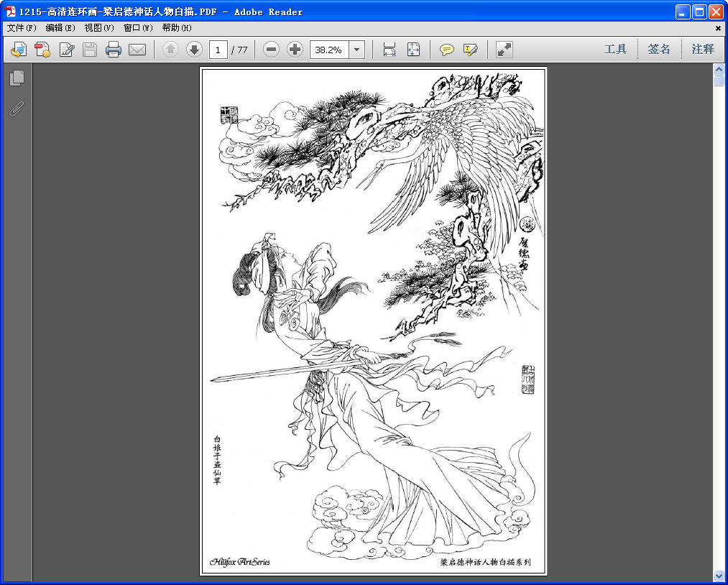Click the vertical scrollbar up arrow
The height and width of the screenshot is (585, 728).
[x=719, y=70]
